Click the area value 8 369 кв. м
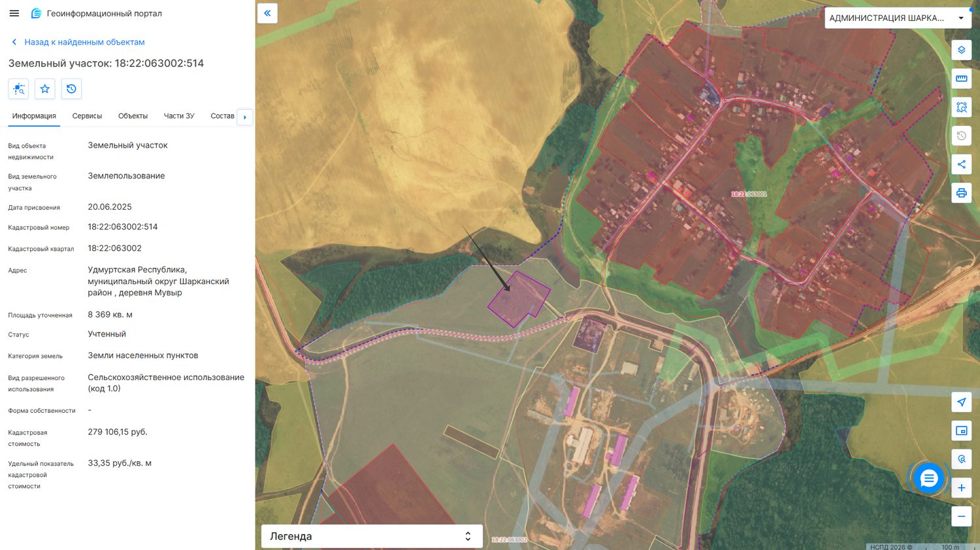The width and height of the screenshot is (980, 550). 110,315
